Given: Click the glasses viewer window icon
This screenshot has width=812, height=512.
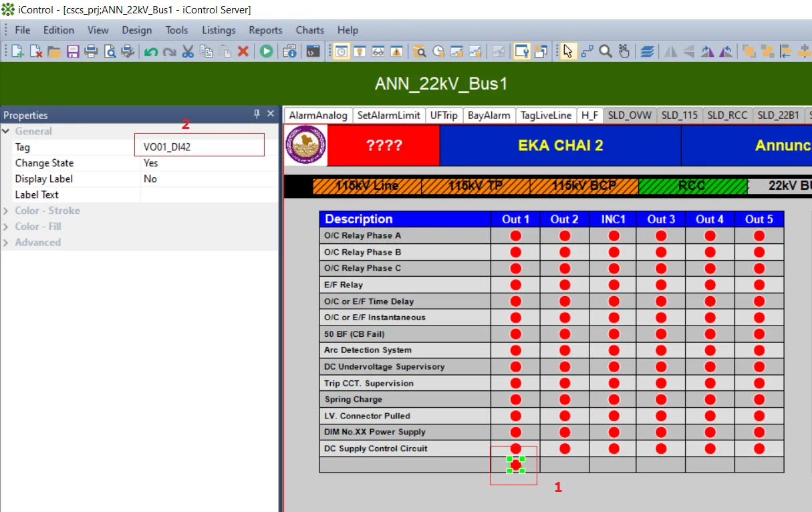Looking at the screenshot, I should [x=378, y=51].
